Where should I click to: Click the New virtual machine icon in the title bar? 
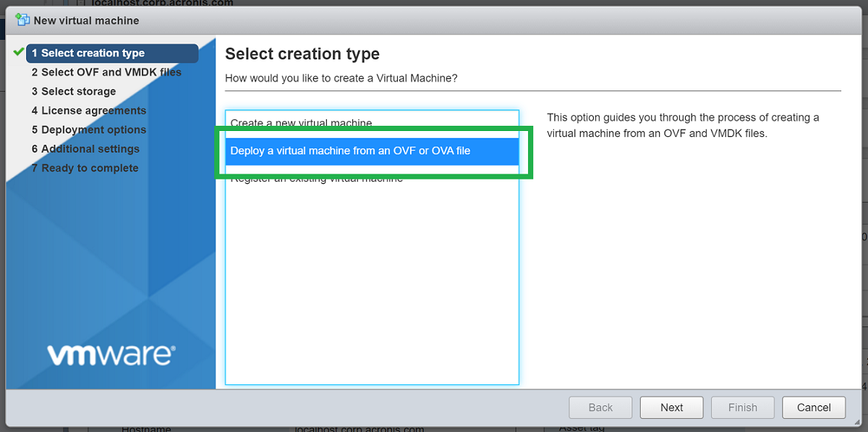point(22,21)
